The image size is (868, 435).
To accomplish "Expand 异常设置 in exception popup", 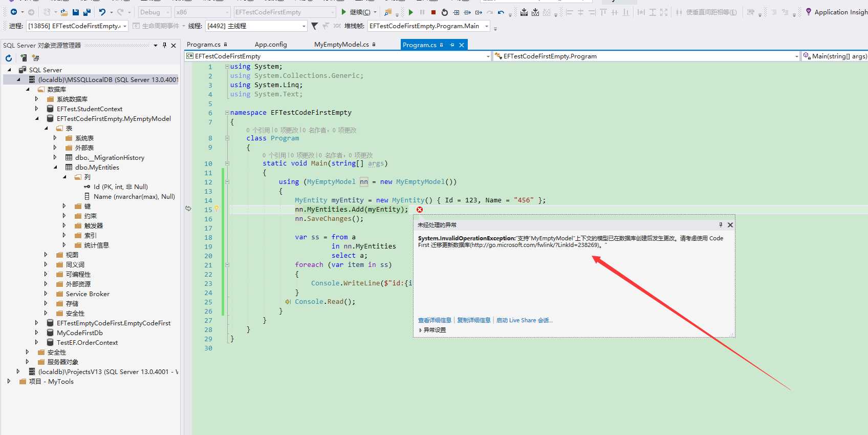I will click(432, 330).
